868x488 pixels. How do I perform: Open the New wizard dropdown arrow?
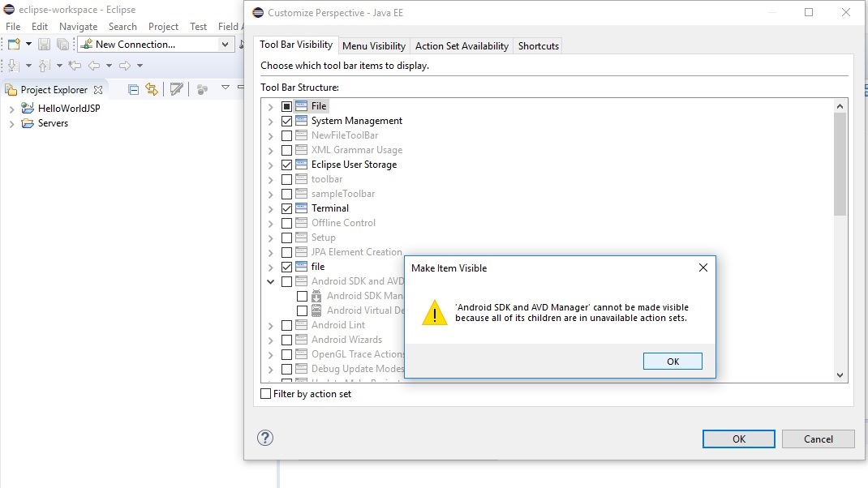tap(28, 44)
